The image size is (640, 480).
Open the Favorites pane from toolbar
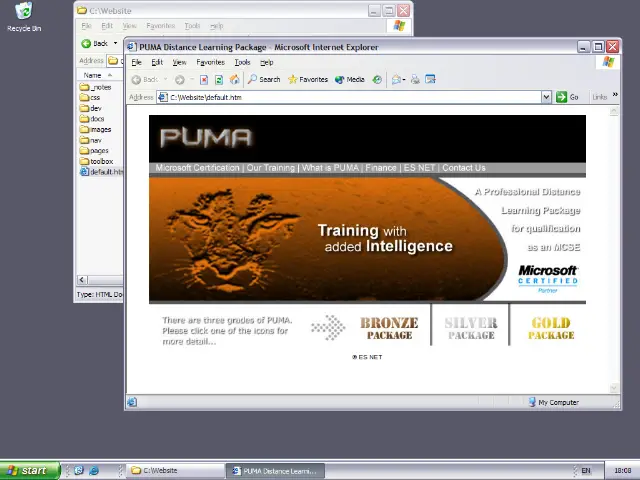[x=308, y=80]
